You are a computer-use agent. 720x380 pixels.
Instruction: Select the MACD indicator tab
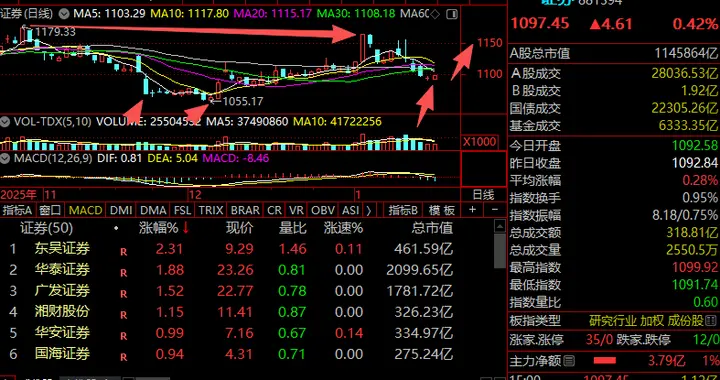[85, 210]
